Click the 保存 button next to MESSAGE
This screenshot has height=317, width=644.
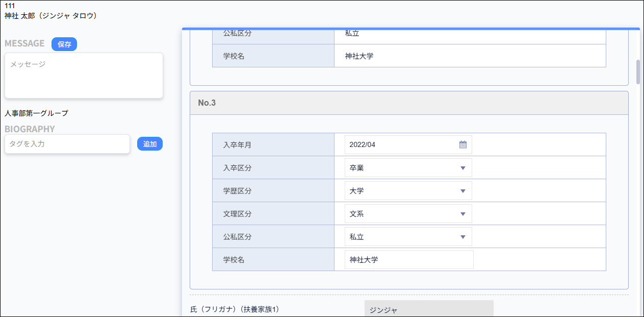point(64,44)
